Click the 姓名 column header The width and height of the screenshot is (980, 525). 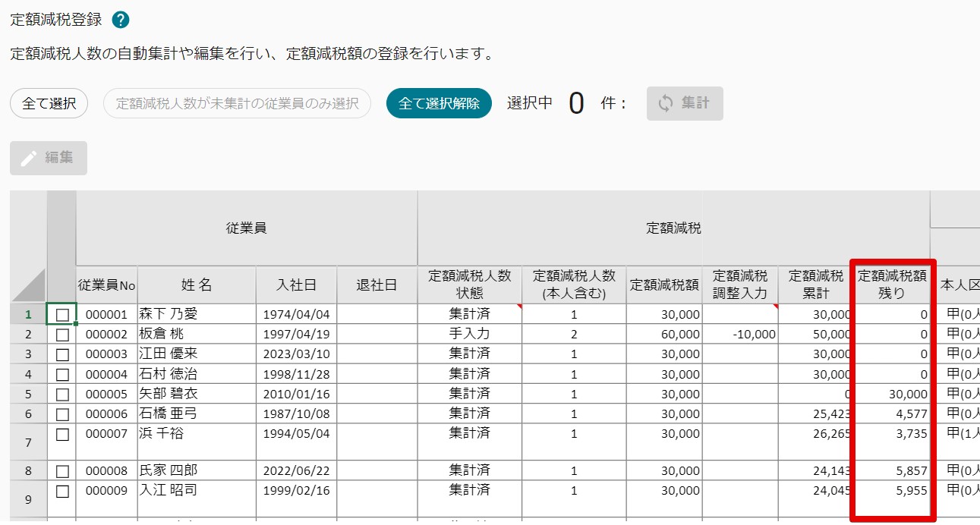point(197,285)
